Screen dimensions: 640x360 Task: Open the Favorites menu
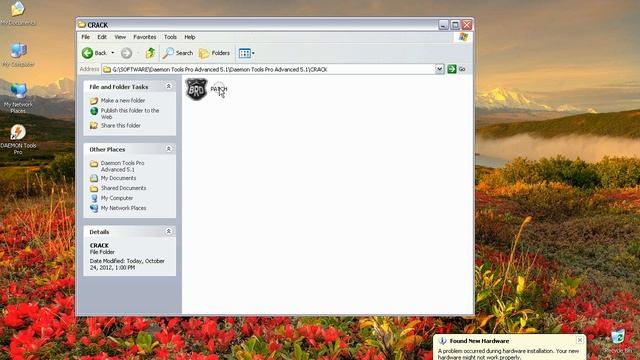[x=145, y=37]
